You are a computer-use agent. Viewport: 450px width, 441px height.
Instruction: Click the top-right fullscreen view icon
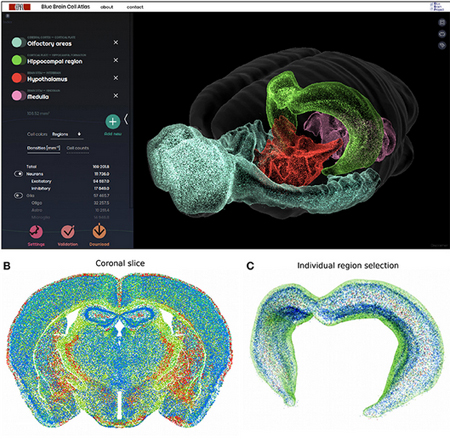(442, 22)
